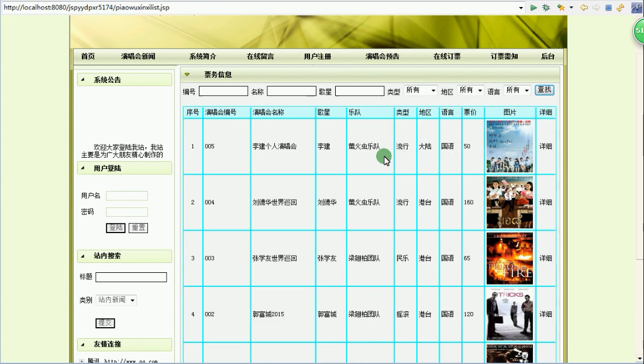This screenshot has height=364, width=644.
Task: Click the 名称 search input field
Action: pyautogui.click(x=292, y=91)
